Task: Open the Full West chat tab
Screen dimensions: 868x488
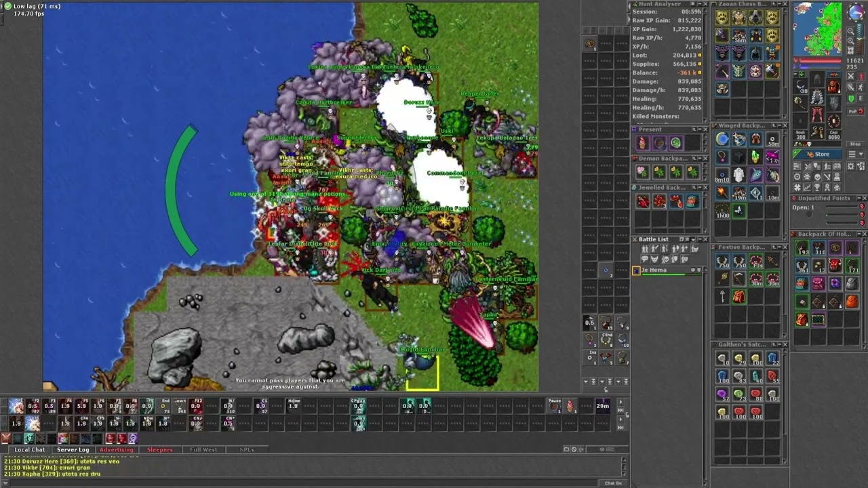Action: tap(203, 449)
